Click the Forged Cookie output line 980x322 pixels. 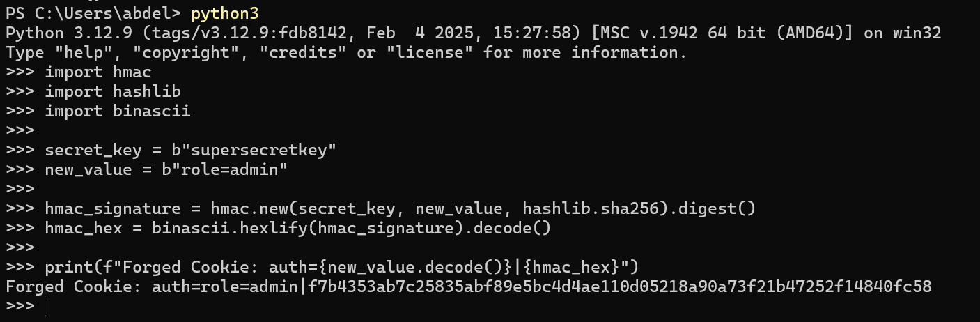[468, 286]
